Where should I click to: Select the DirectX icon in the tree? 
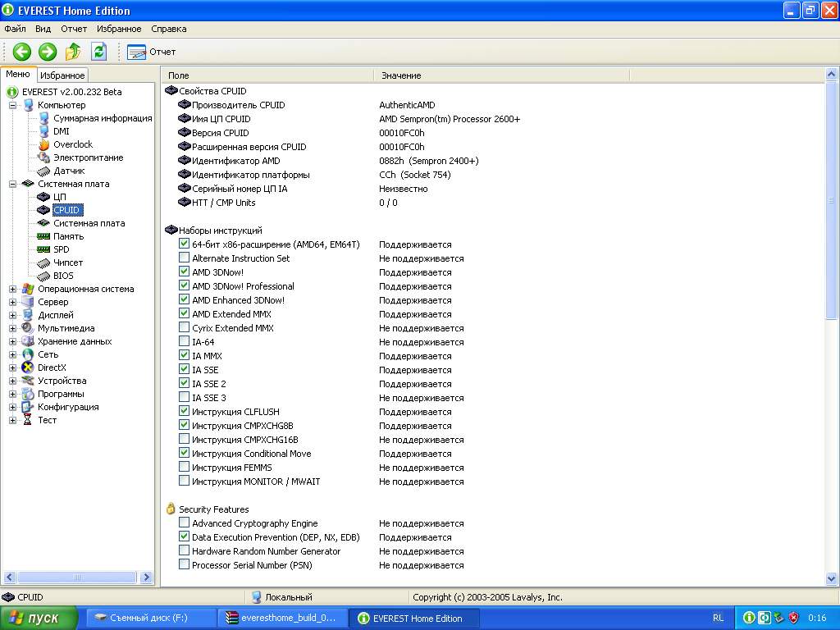pyautogui.click(x=29, y=367)
